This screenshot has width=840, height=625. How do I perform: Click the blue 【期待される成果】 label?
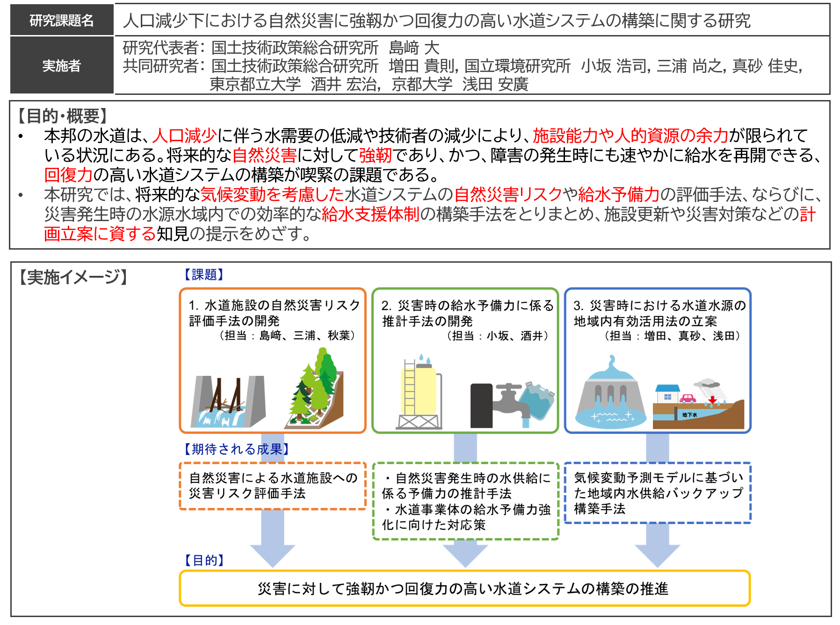point(237,449)
